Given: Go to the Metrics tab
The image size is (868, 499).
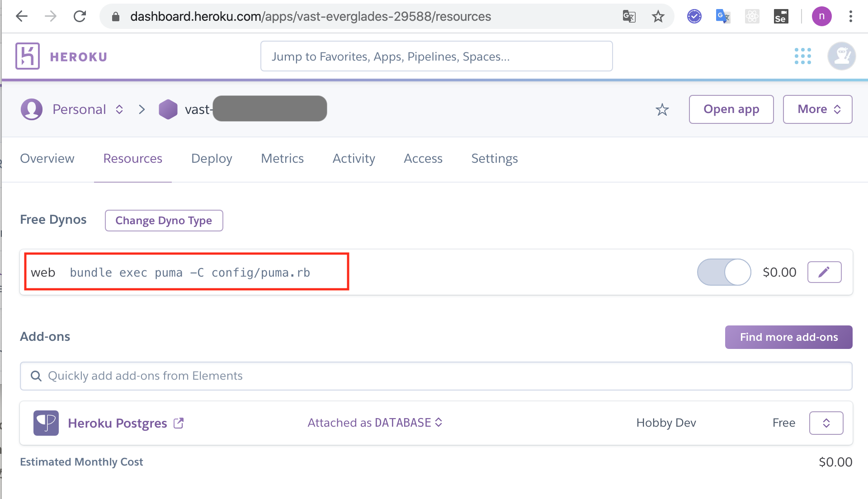Looking at the screenshot, I should click(282, 159).
